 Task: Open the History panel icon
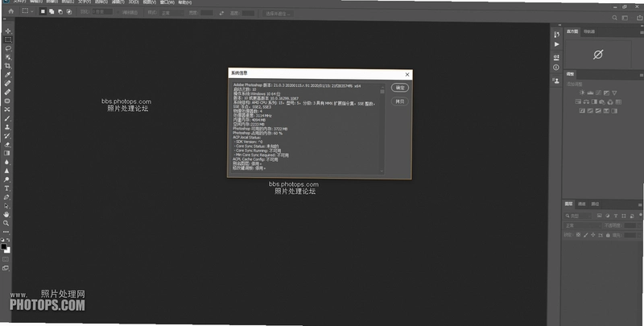coord(556,35)
